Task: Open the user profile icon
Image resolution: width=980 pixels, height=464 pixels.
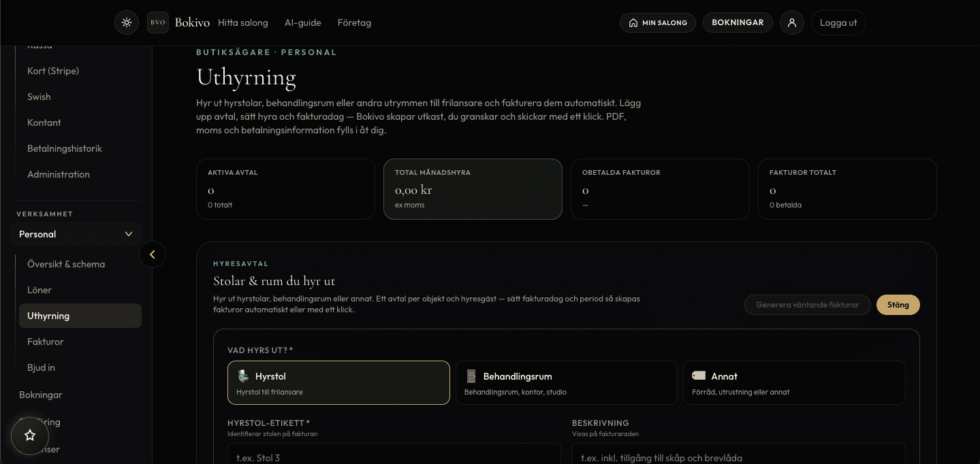Action: tap(792, 22)
